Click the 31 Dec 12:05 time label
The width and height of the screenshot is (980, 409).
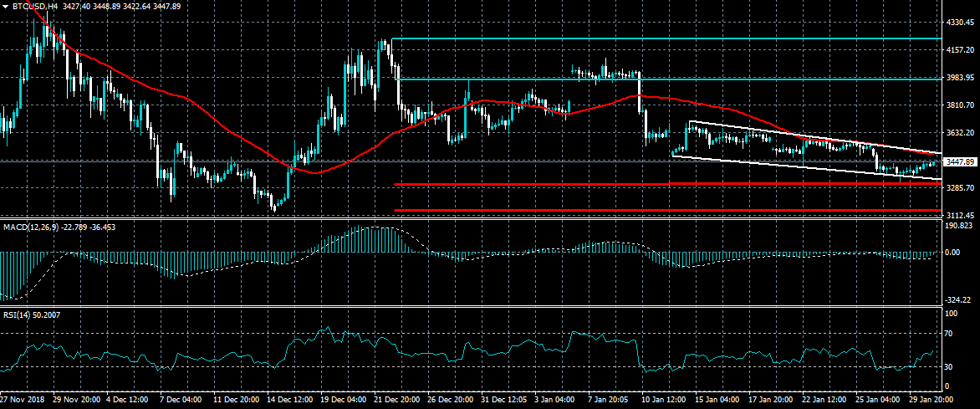coord(505,399)
